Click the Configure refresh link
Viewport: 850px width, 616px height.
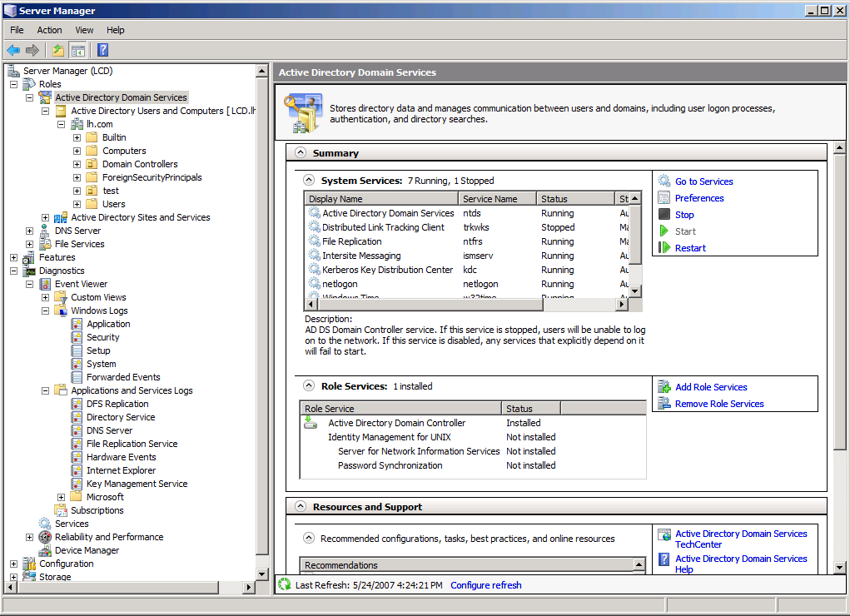point(485,585)
